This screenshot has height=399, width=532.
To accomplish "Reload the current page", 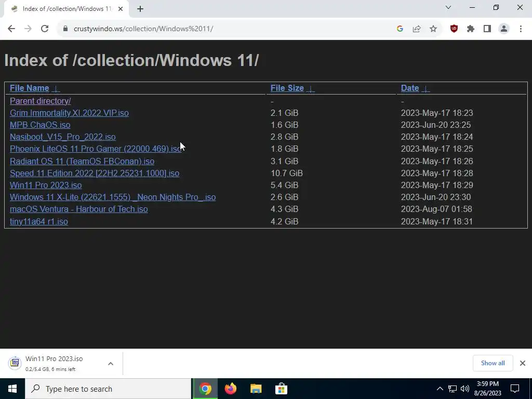I will 45,29.
